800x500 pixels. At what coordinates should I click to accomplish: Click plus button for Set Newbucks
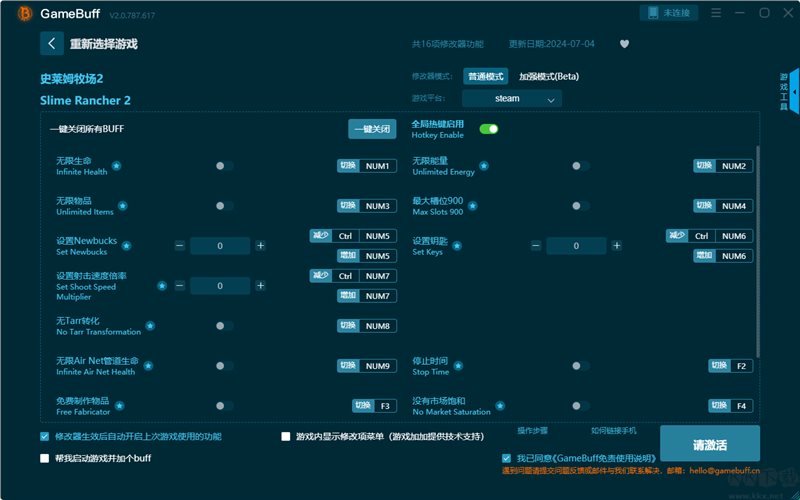[x=260, y=245]
